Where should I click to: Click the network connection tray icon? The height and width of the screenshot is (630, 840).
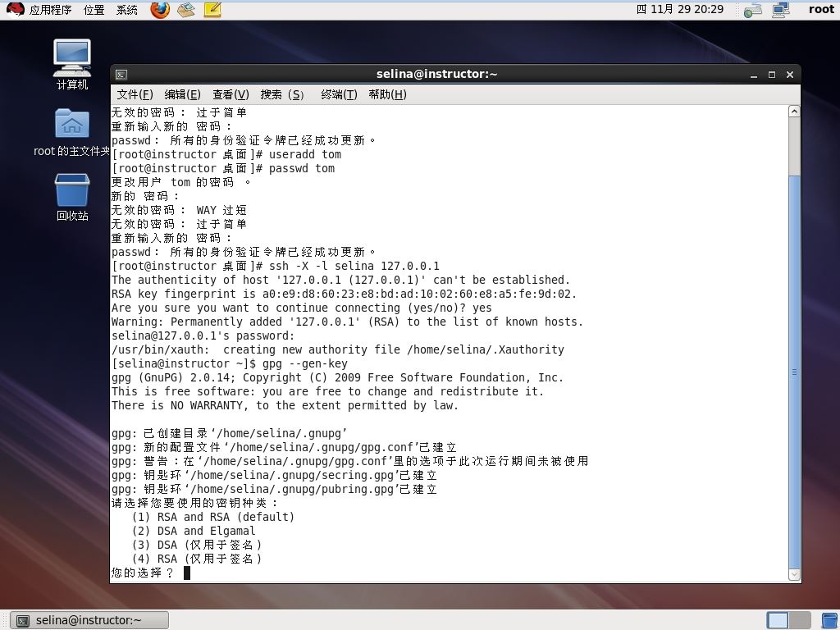753,10
